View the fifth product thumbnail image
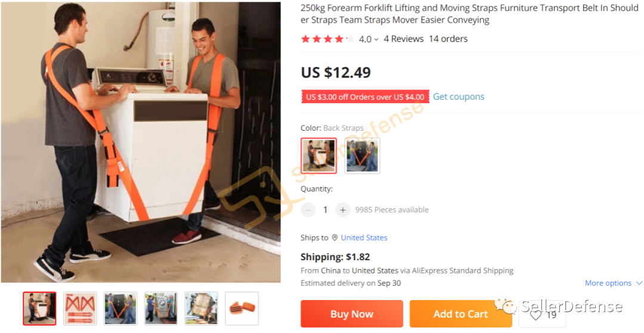This screenshot has width=644, height=333. pos(201,309)
